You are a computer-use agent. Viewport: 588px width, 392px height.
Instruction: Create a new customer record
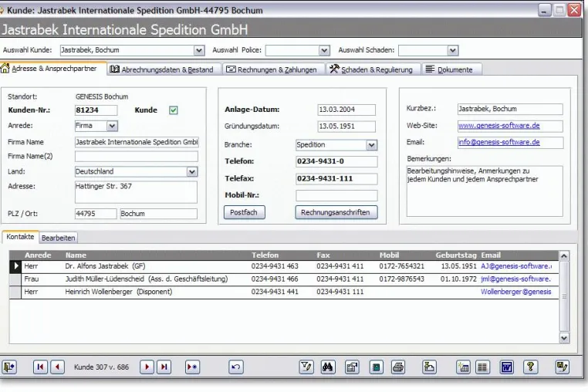[192, 367]
